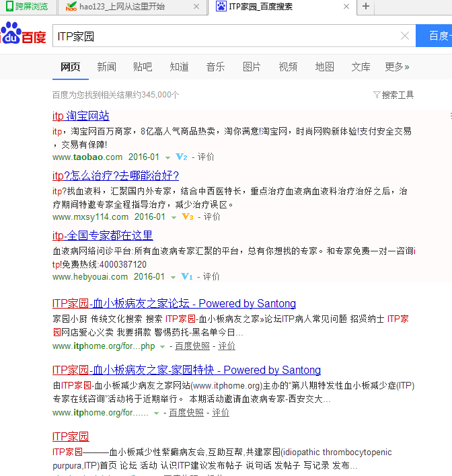Screen dimensions: 452x476
Task: Clear the search box with X icon
Action: point(405,36)
